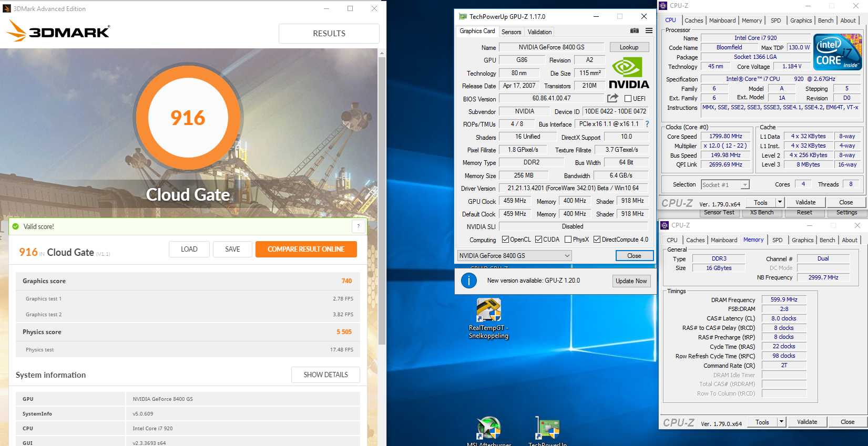Click Validate in the top CPU-Z window
This screenshot has width=868, height=446.
(805, 202)
